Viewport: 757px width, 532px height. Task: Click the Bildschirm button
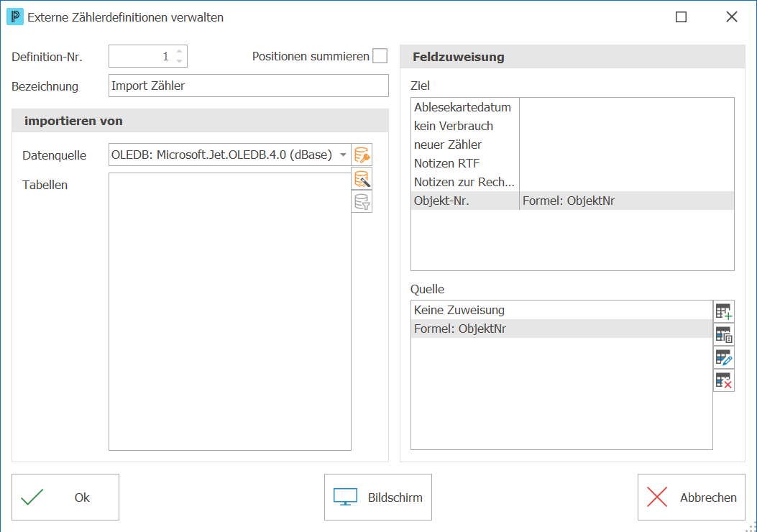pos(378,497)
